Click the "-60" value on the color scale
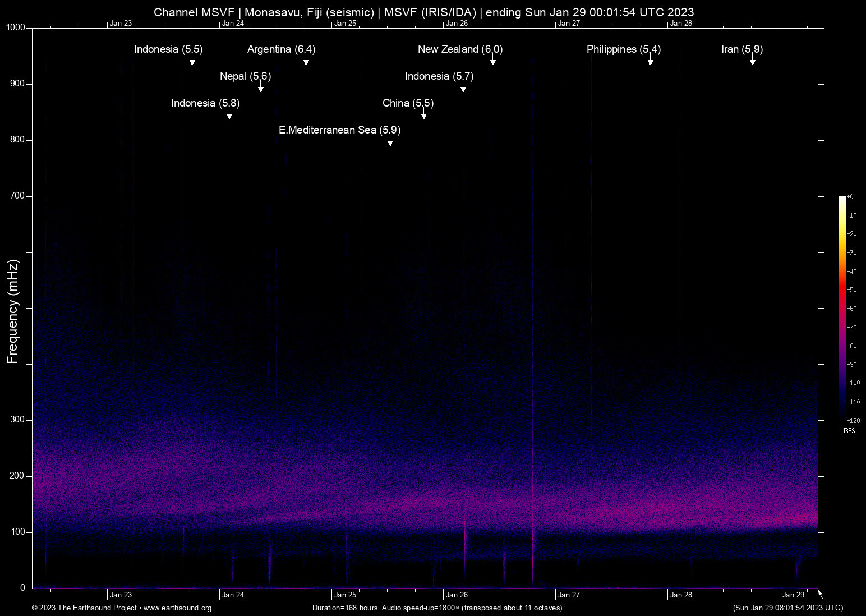Viewport: 866px width, 616px height. 851,309
